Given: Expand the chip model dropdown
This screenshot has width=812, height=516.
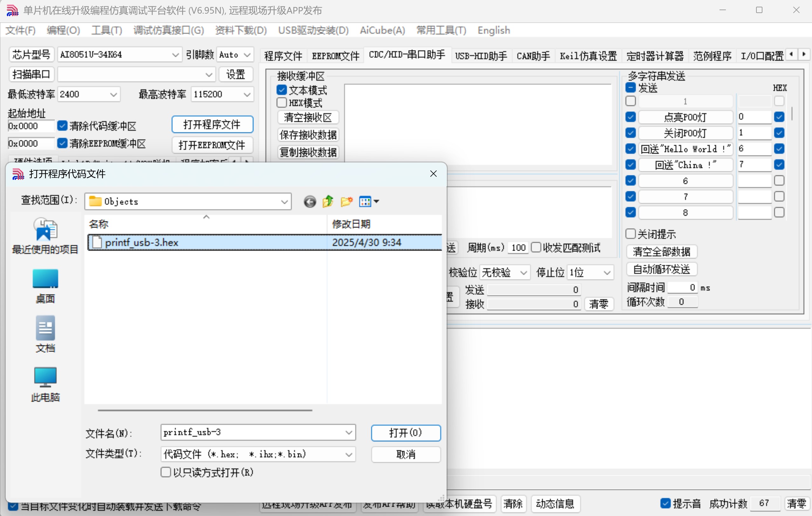Looking at the screenshot, I should tap(175, 55).
